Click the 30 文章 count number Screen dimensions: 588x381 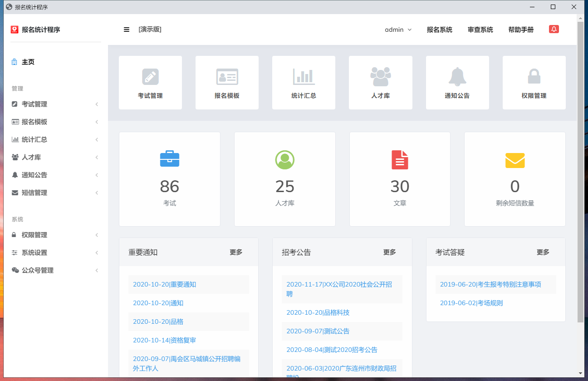tap(400, 187)
